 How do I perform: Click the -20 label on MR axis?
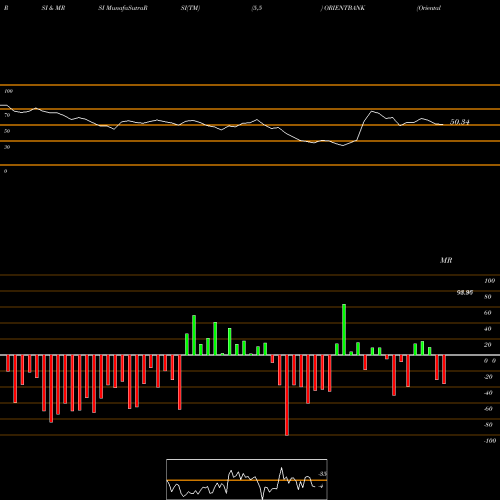click(488, 377)
